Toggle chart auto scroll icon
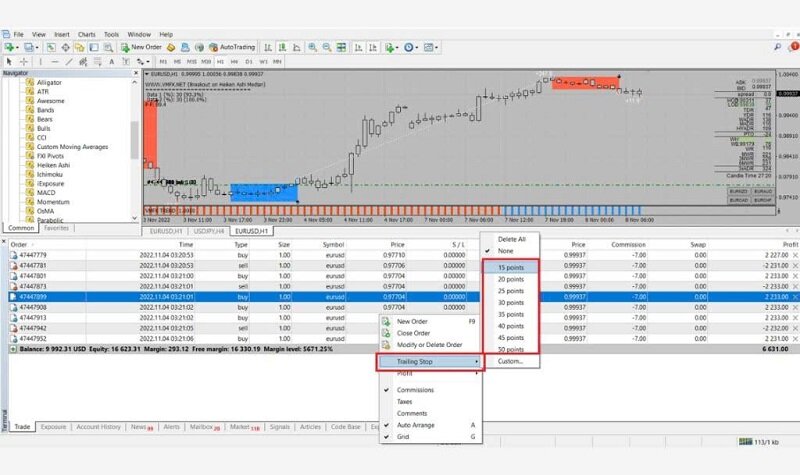This screenshot has width=800, height=475. click(359, 47)
